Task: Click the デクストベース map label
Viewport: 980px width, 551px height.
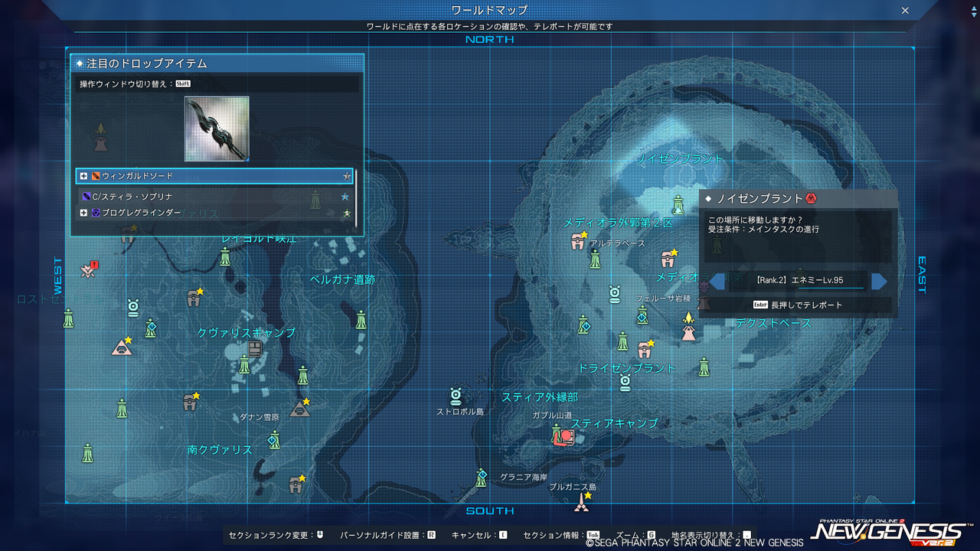Action: [x=773, y=323]
